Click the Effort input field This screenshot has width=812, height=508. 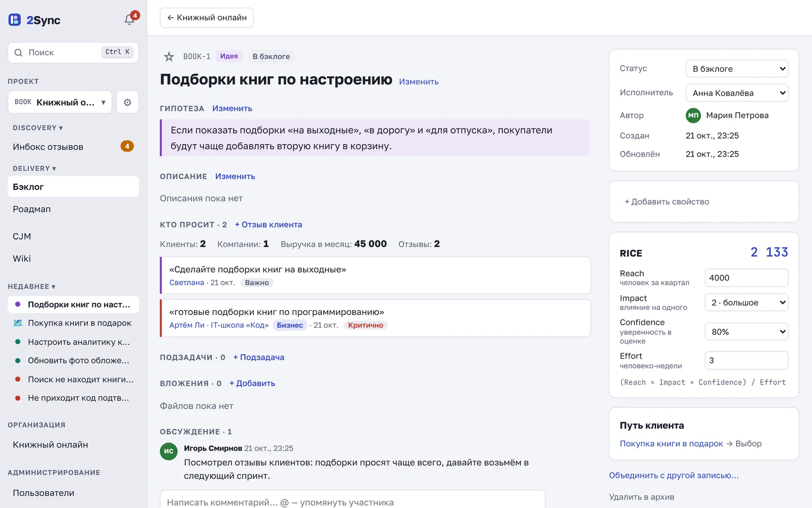[747, 360]
